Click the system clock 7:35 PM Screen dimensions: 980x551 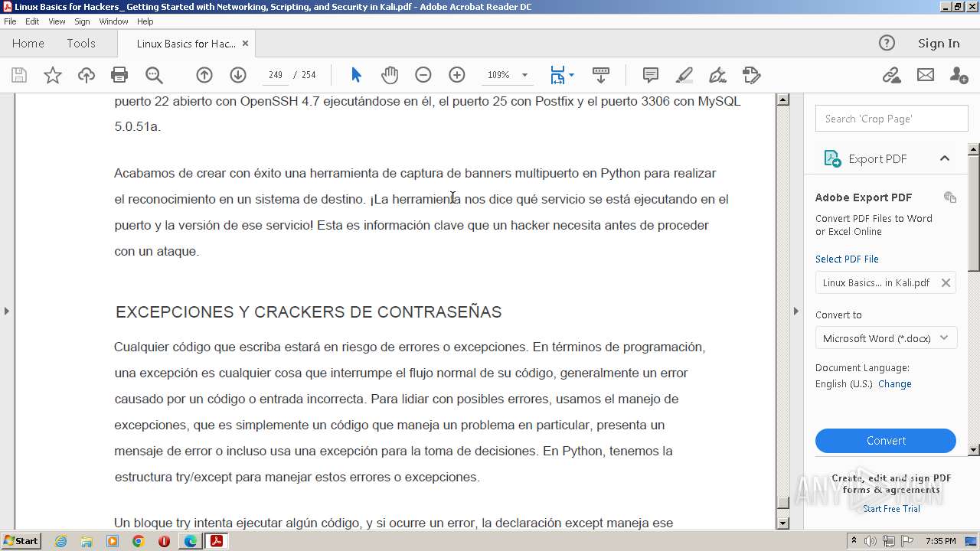tap(941, 541)
